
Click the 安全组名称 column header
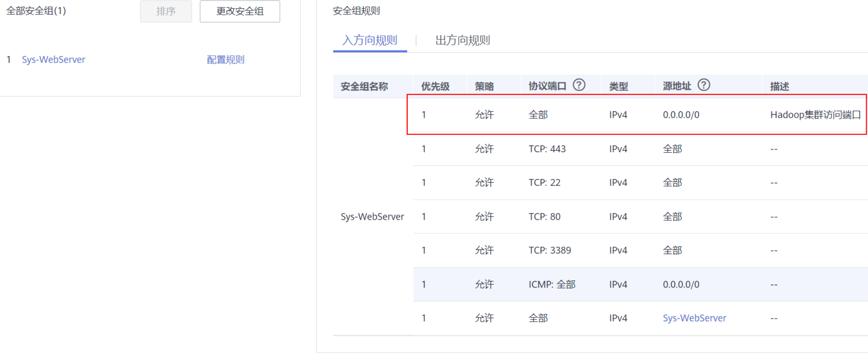point(364,86)
